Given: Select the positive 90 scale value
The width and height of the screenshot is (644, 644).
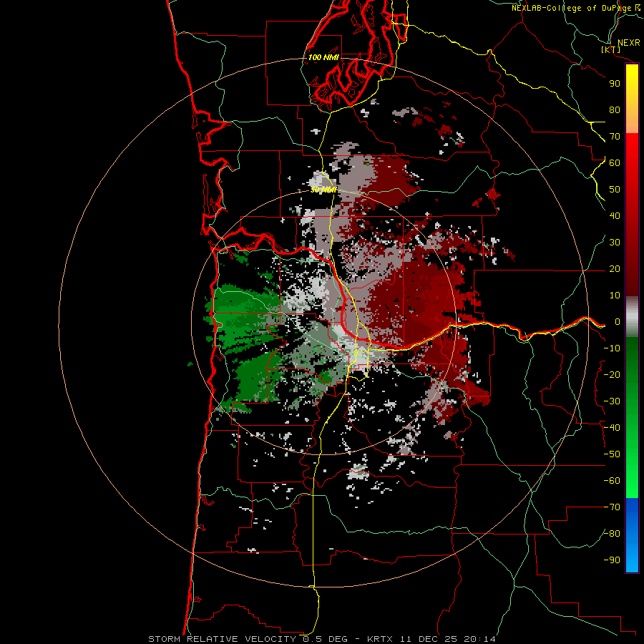Looking at the screenshot, I should pos(615,84).
